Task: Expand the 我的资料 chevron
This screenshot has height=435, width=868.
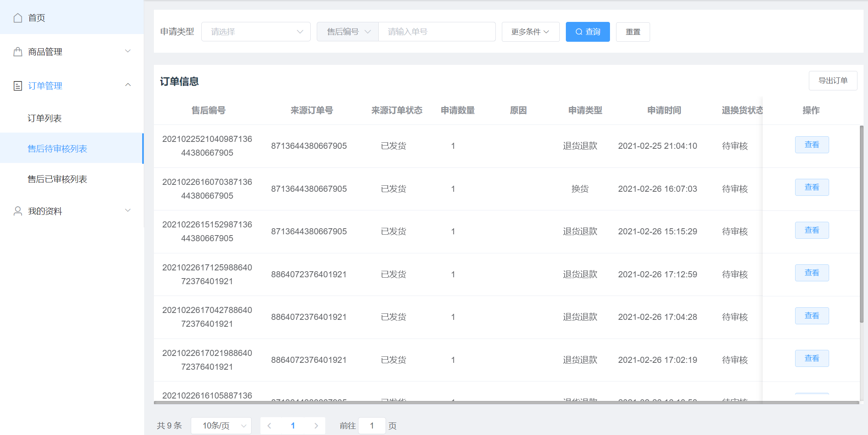Action: click(128, 210)
